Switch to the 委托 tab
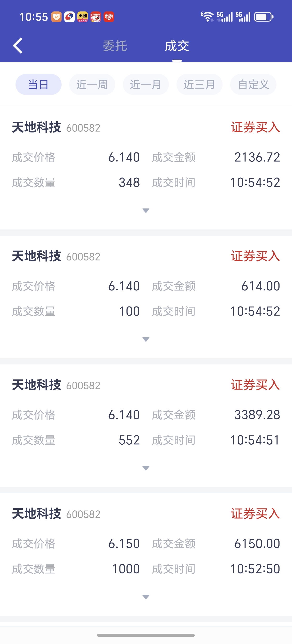Viewport: 292px width, 644px height. click(115, 46)
